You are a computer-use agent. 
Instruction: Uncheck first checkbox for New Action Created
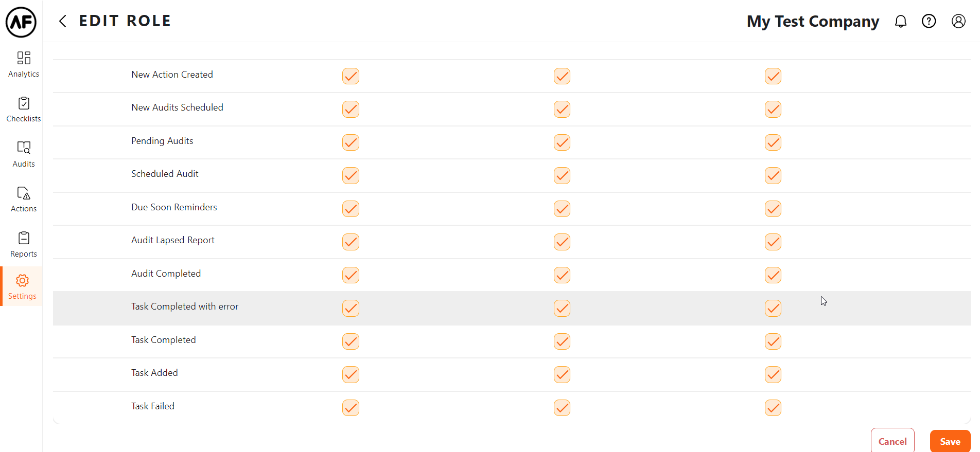click(x=351, y=76)
